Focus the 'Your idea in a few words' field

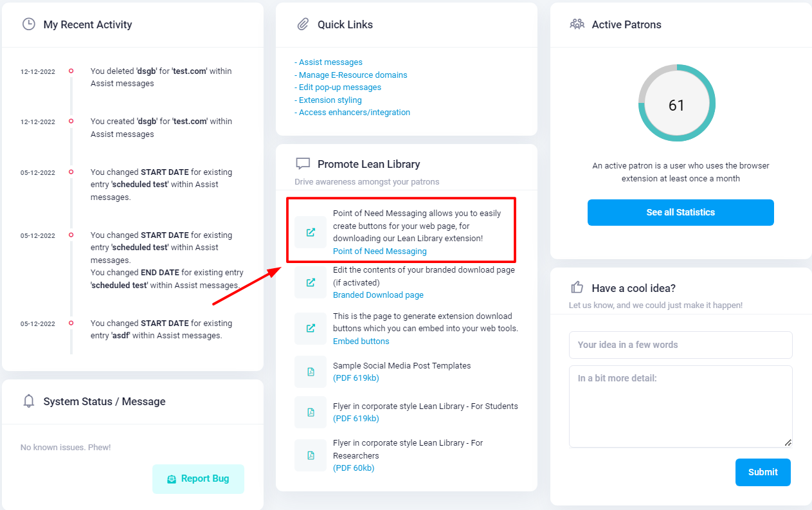tap(681, 345)
